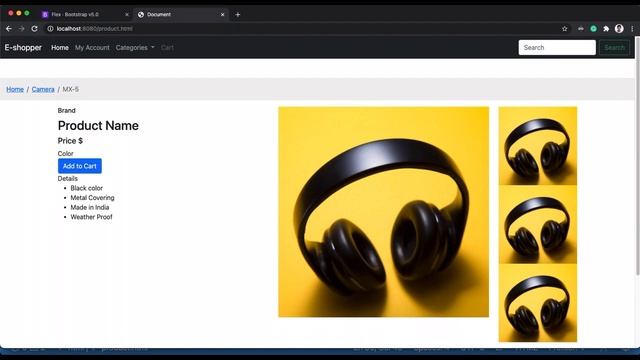
Task: Click the page vertical scrollbar
Action: [638, 155]
